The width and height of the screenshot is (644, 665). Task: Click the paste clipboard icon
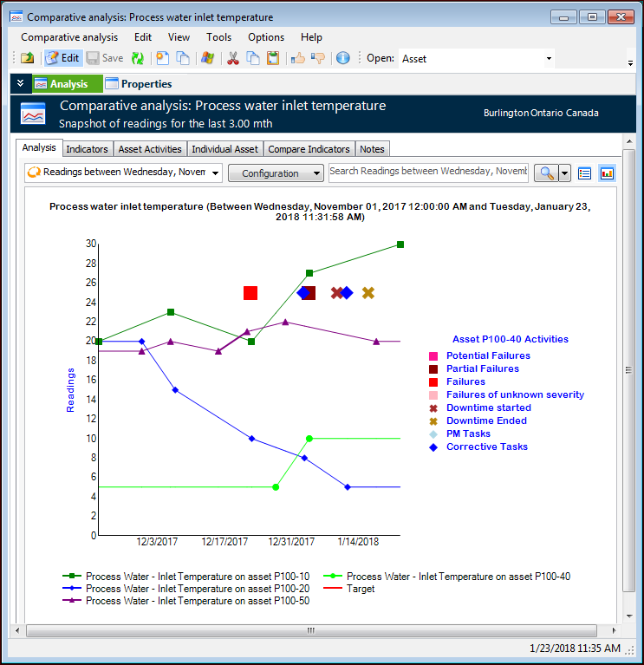click(x=273, y=58)
